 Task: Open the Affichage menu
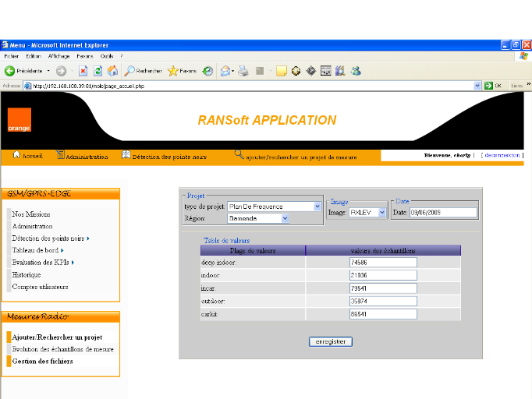coord(59,56)
